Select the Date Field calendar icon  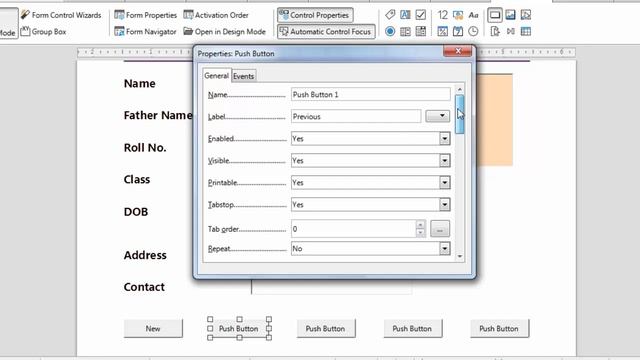tap(458, 31)
